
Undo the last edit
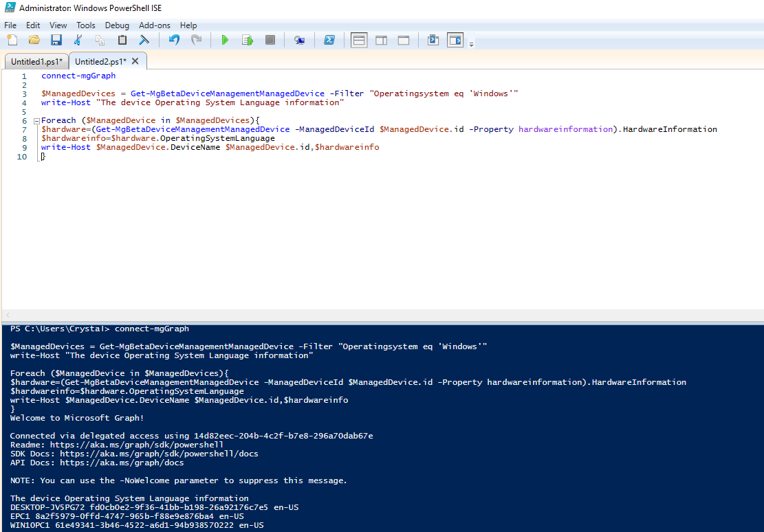174,40
